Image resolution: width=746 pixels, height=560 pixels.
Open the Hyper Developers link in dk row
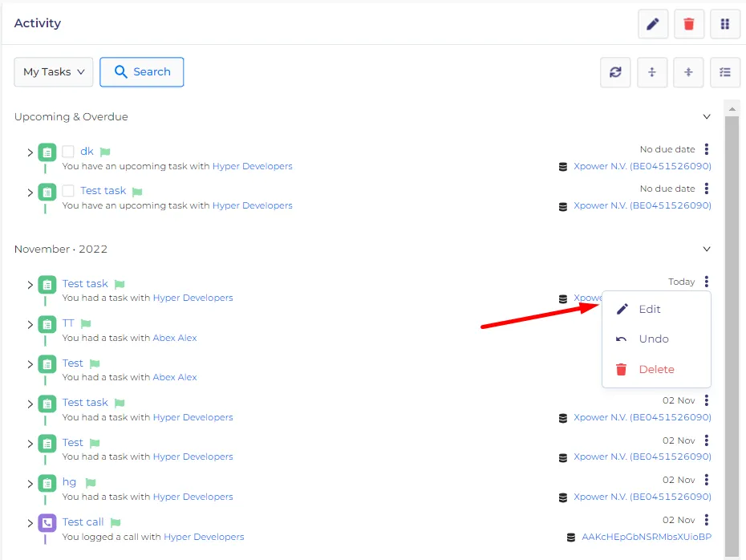252,166
